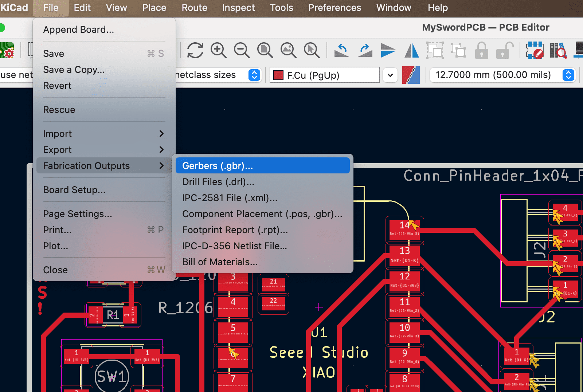The height and width of the screenshot is (392, 583).
Task: Open the Tools menu
Action: pos(281,8)
